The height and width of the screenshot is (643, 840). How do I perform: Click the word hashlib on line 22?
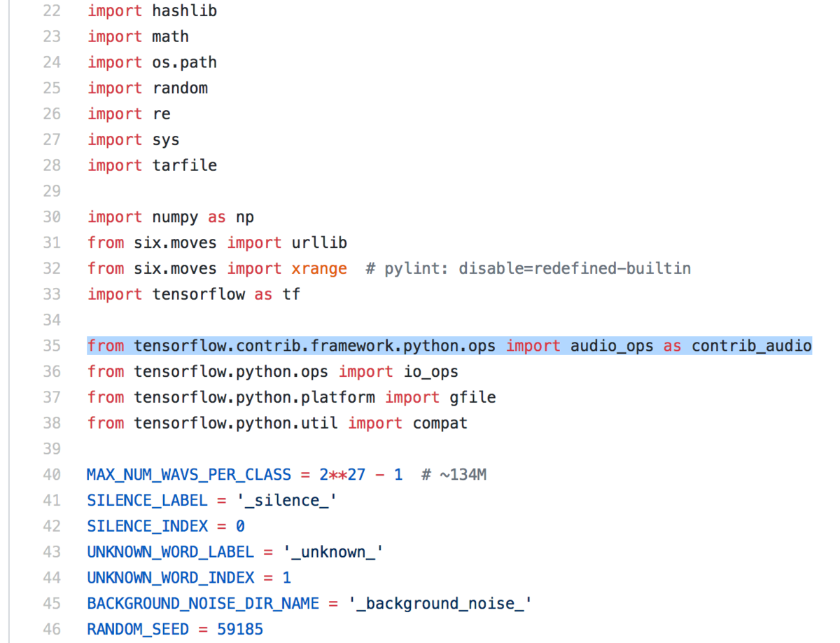(x=184, y=11)
